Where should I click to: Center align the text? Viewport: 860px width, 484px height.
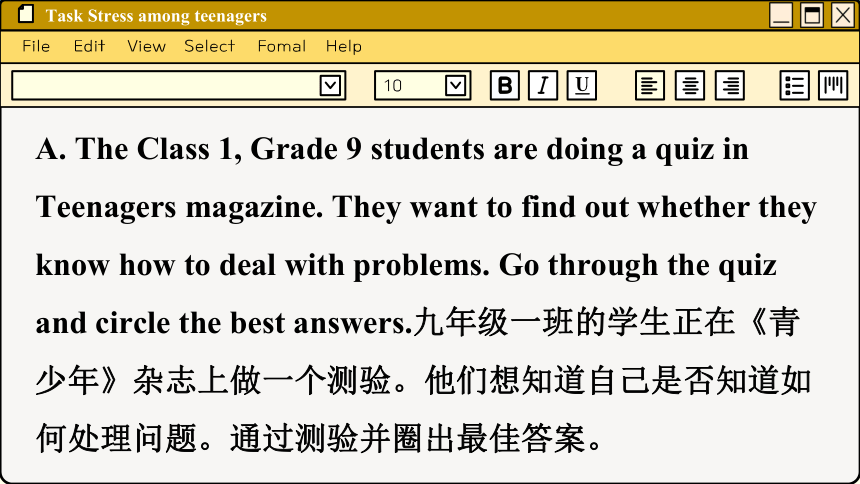690,85
